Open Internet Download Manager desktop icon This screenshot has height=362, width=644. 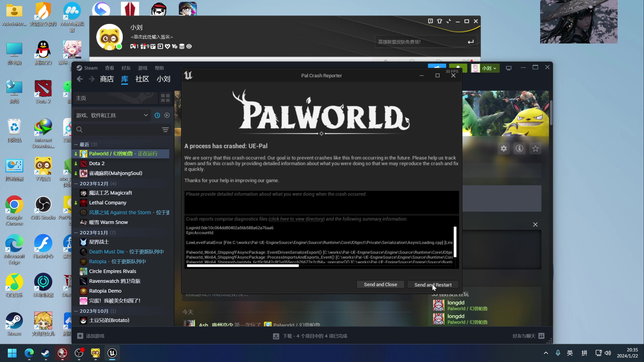(x=43, y=133)
